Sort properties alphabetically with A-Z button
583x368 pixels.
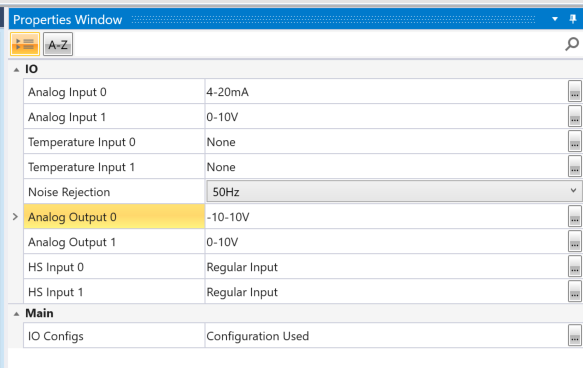(58, 44)
